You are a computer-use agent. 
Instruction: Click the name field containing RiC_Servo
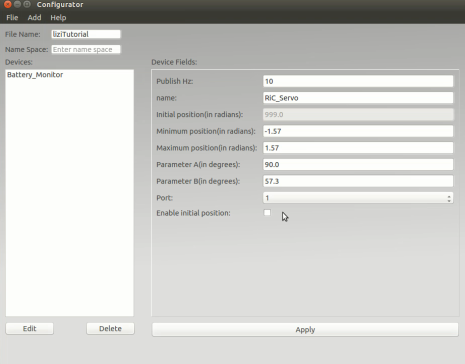358,98
